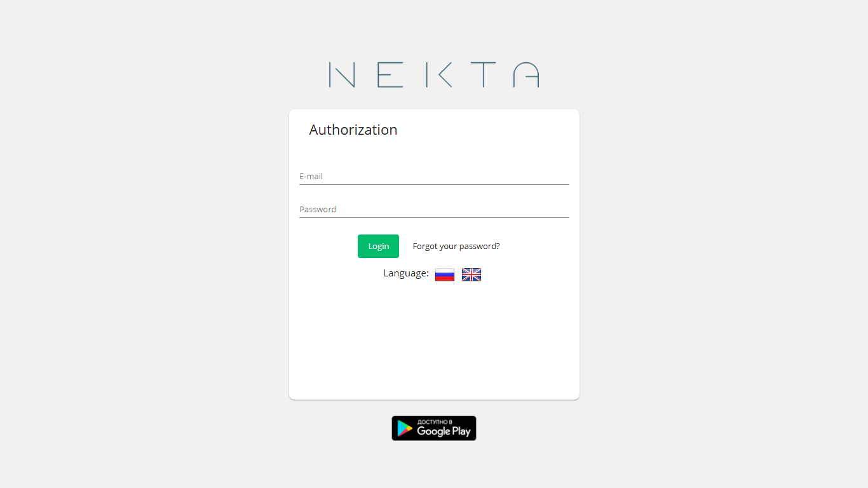Click the Authorization heading text
The width and height of the screenshot is (868, 488).
pos(353,130)
